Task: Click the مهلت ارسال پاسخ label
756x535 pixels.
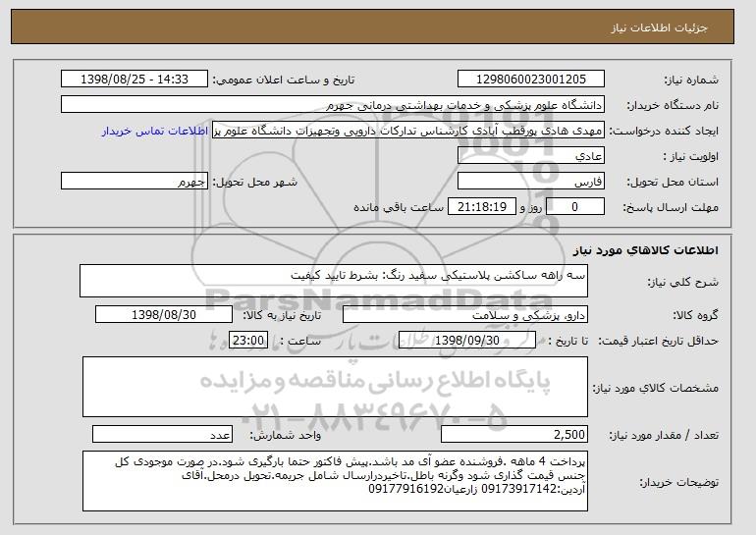Action: (671, 207)
